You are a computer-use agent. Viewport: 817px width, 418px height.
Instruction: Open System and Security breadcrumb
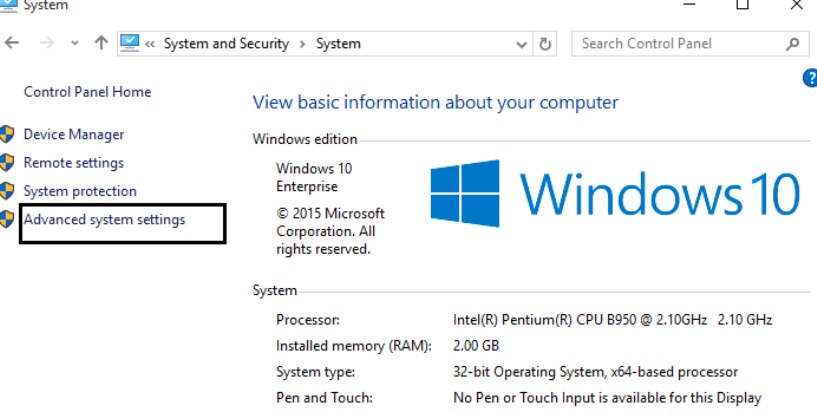[226, 44]
